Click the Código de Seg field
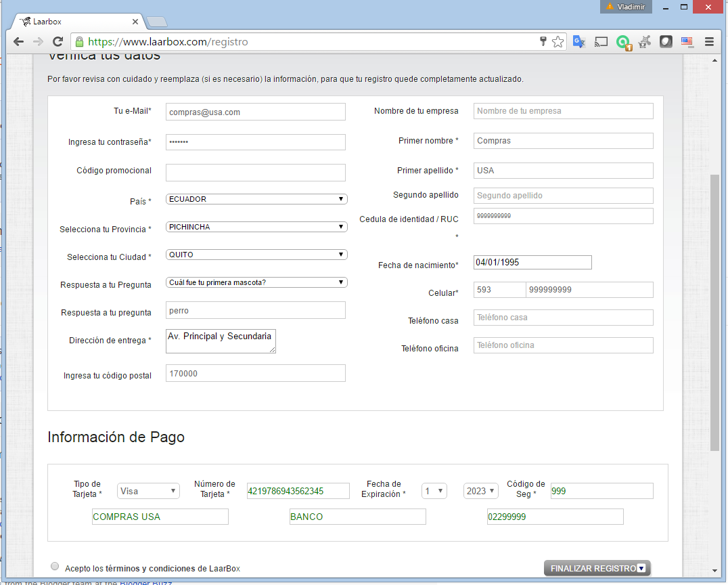This screenshot has width=728, height=585. point(601,491)
